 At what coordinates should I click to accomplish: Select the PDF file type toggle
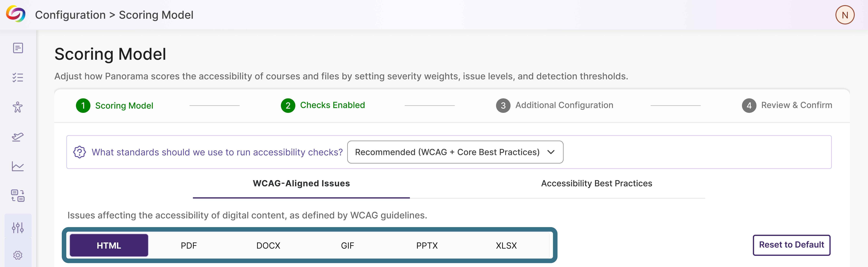pos(189,245)
